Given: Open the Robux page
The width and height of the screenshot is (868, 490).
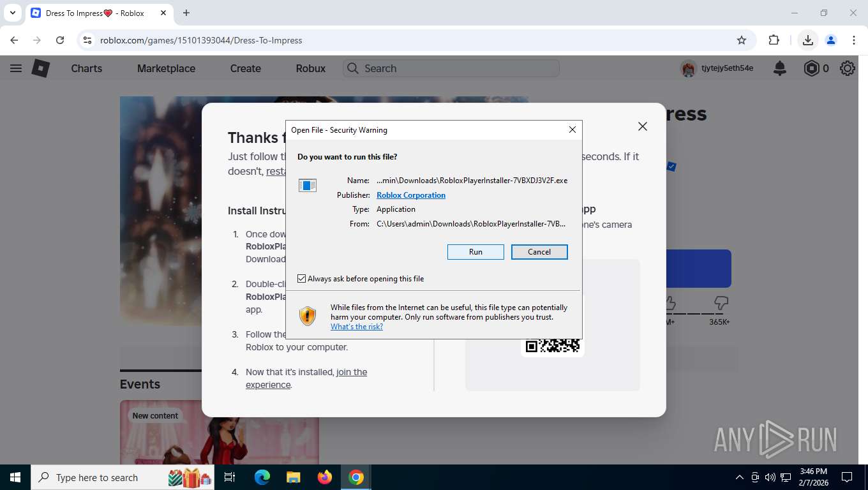Looking at the screenshot, I should [x=311, y=68].
